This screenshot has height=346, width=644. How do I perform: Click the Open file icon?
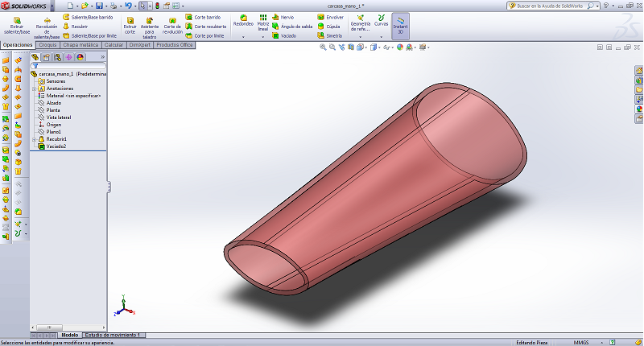click(x=85, y=6)
